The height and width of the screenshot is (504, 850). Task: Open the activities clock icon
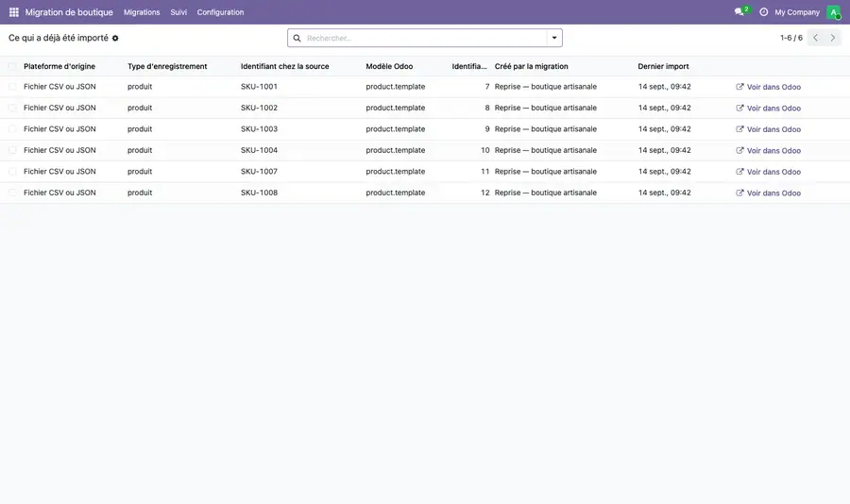tap(763, 12)
